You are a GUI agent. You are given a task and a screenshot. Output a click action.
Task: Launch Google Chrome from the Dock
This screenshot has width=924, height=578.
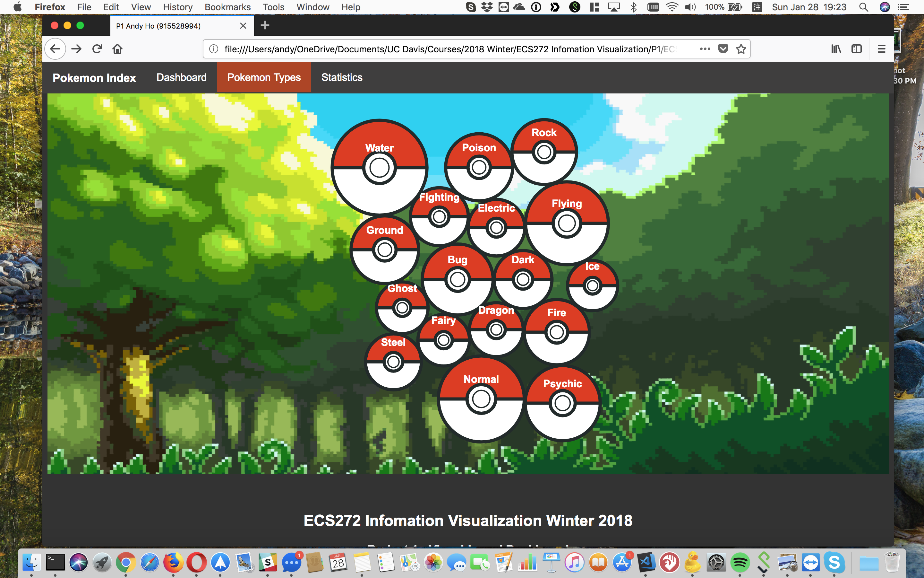coord(126,562)
